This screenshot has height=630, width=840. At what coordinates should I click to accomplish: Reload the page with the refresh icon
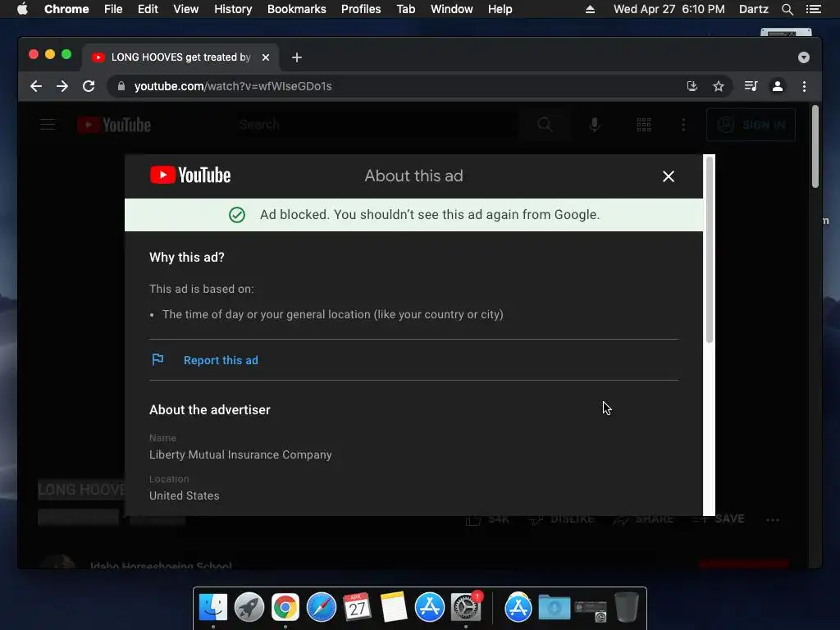(x=89, y=86)
